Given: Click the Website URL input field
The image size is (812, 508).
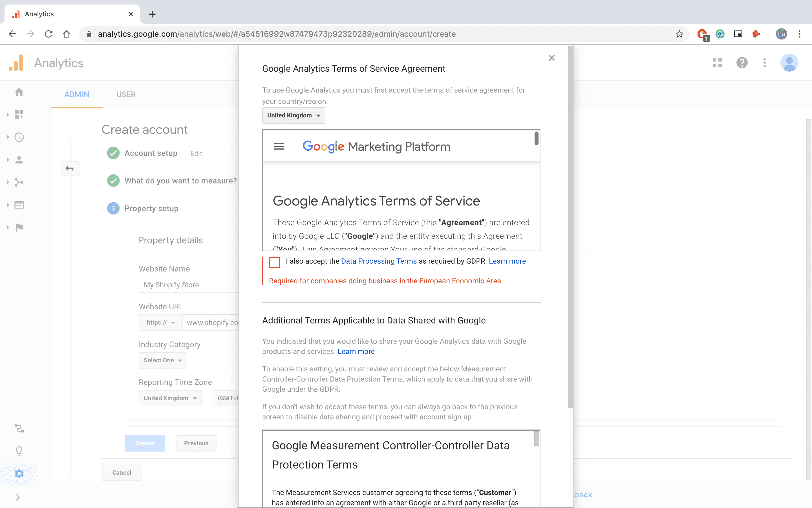Looking at the screenshot, I should pyautogui.click(x=210, y=323).
